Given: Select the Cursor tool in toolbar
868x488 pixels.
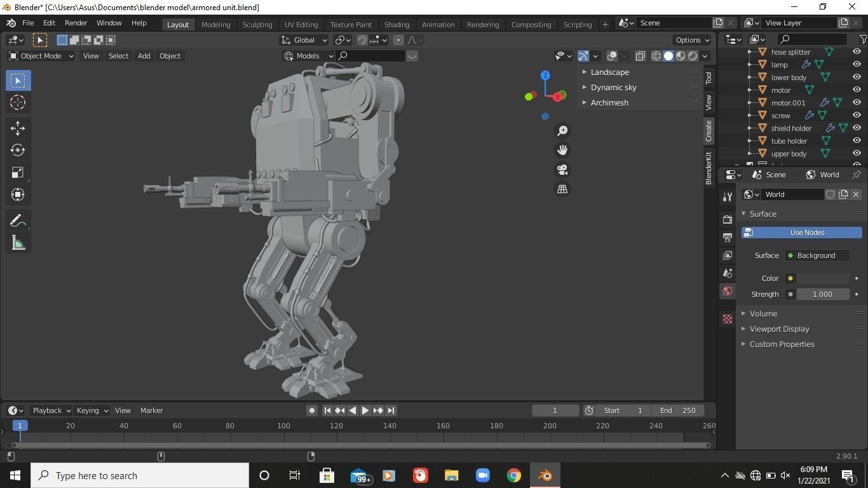Looking at the screenshot, I should 18,102.
